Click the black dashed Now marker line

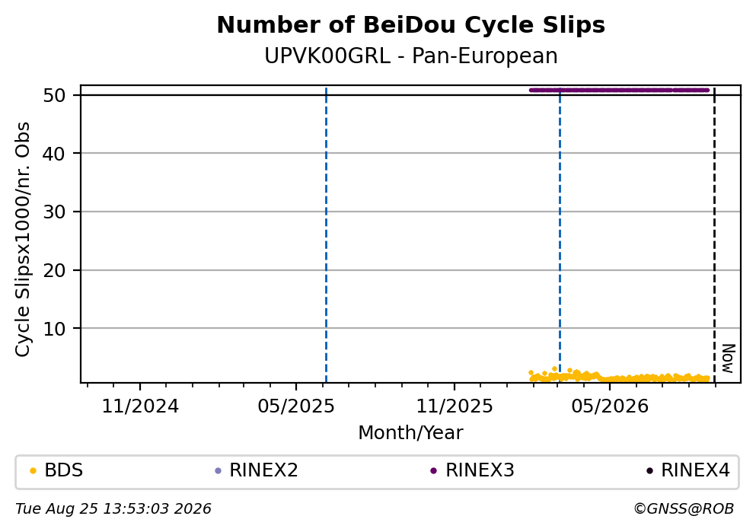coord(715,234)
